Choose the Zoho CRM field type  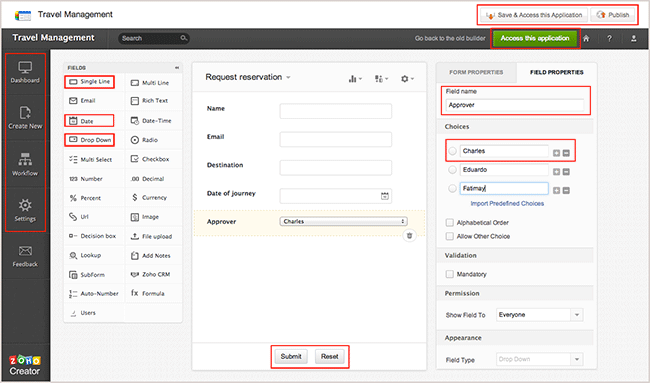pyautogui.click(x=150, y=274)
